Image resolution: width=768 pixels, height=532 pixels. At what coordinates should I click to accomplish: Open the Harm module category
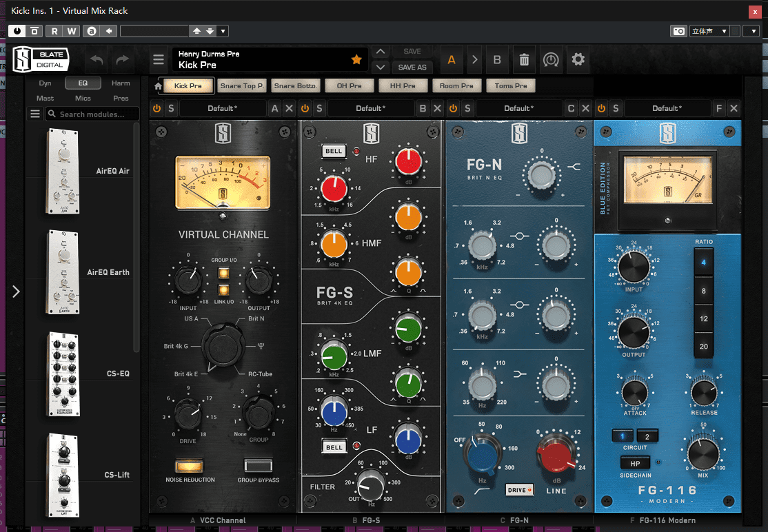pyautogui.click(x=121, y=83)
